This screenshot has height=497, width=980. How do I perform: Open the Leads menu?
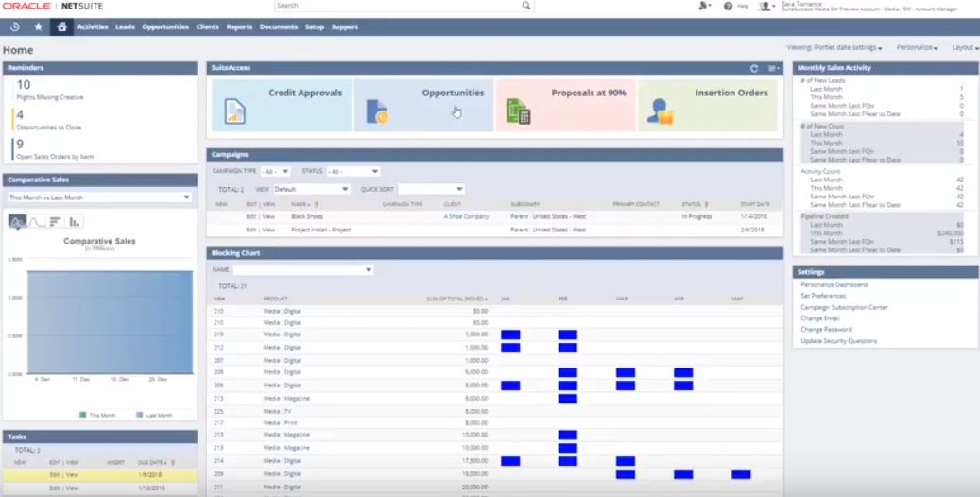click(125, 26)
